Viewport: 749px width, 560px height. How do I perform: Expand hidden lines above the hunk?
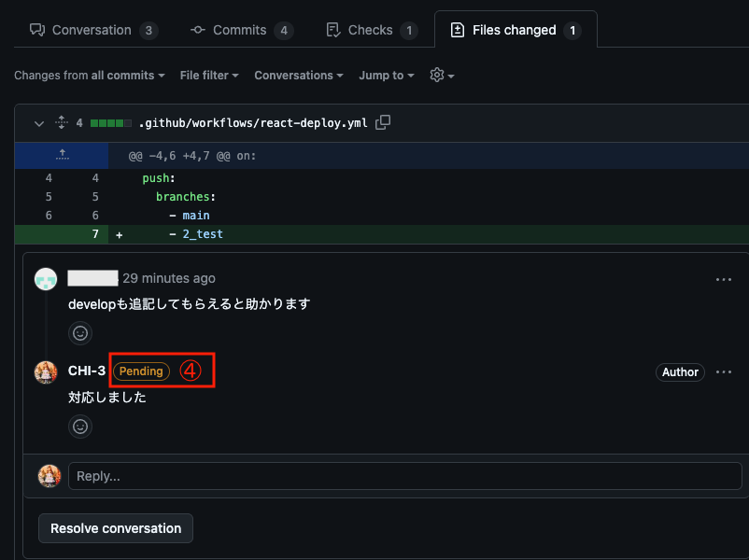pyautogui.click(x=62, y=155)
